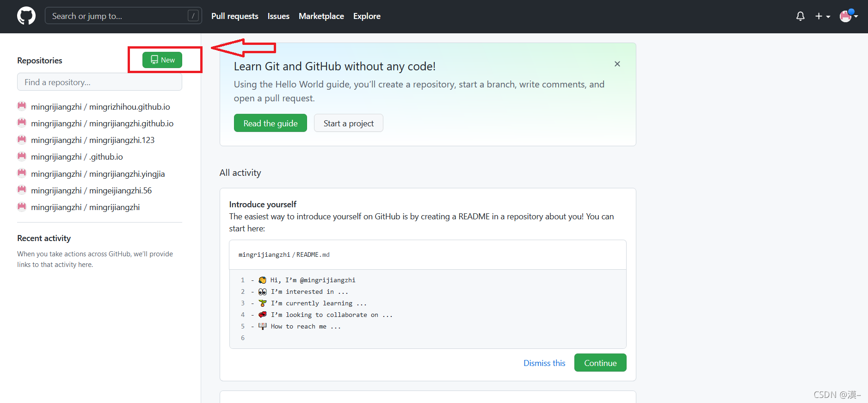Screen dimensions: 868x403
Task: Click the slash shortcut icon in search
Action: pyautogui.click(x=193, y=16)
